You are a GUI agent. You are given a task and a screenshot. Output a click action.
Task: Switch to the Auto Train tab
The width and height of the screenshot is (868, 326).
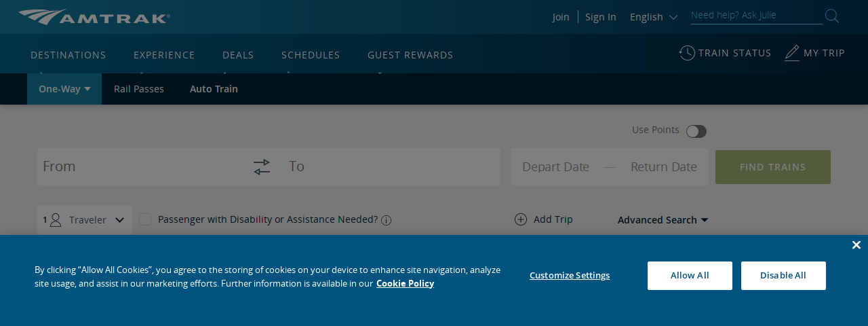214,89
